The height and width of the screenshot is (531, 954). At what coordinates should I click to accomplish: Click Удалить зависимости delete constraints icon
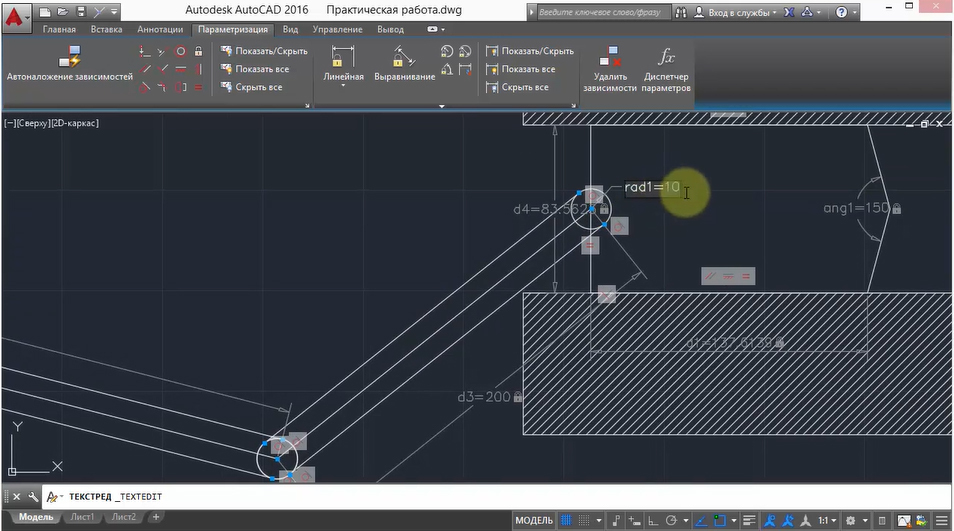[610, 57]
